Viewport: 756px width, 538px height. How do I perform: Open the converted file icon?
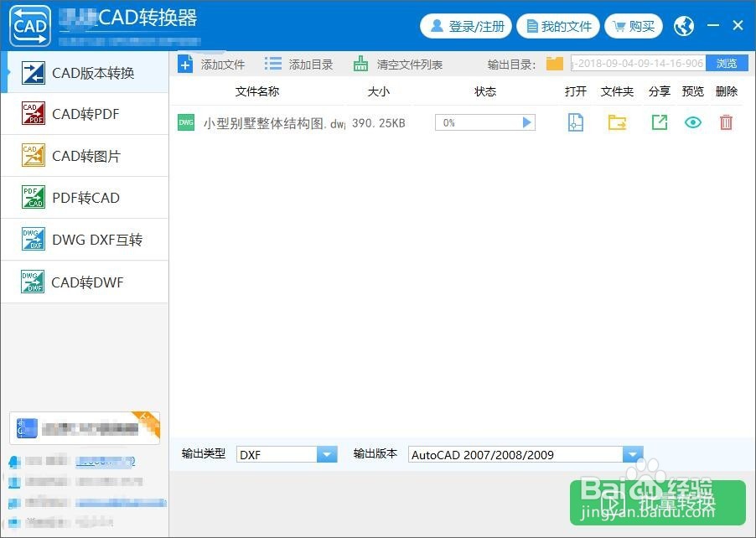point(576,122)
